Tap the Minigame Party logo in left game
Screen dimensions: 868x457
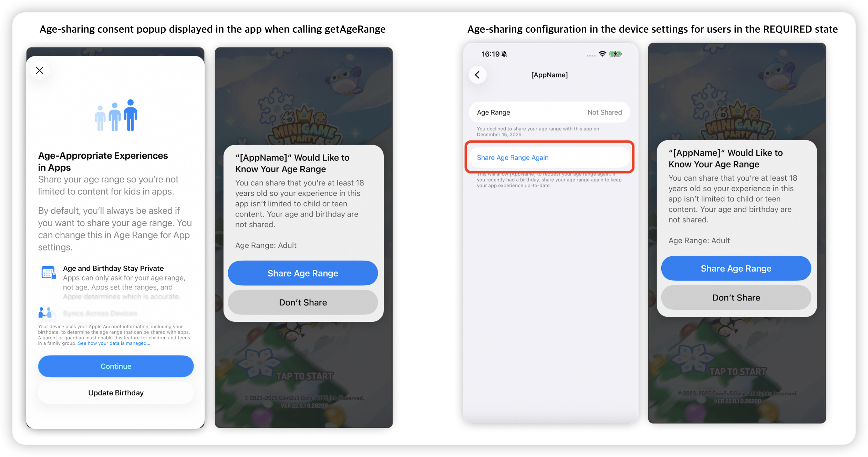[303, 127]
